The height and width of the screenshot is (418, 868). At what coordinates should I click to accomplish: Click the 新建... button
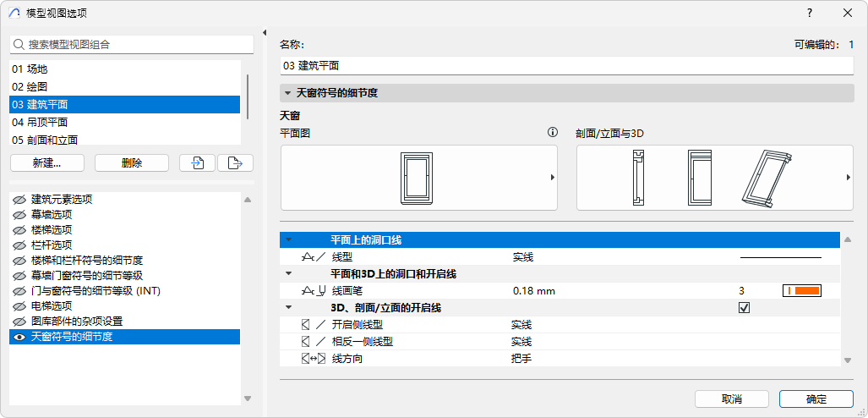pos(47,163)
